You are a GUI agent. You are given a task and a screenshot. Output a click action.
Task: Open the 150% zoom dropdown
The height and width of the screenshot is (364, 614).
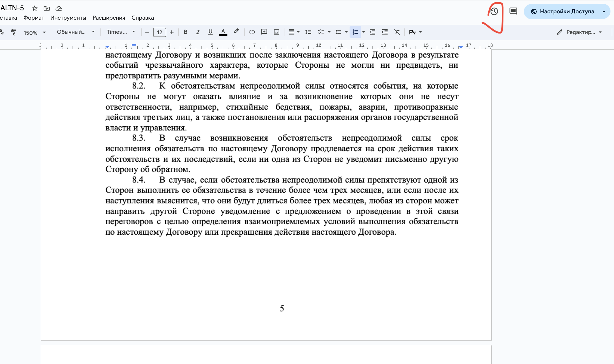click(x=35, y=32)
